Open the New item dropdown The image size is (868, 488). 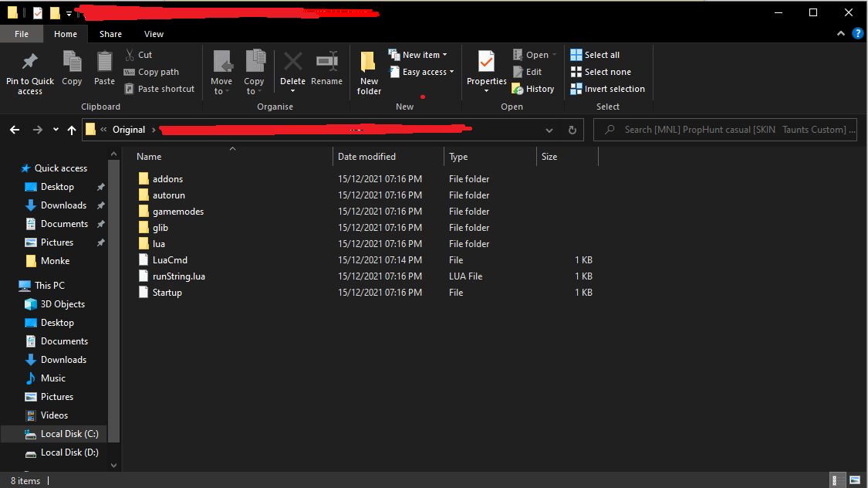(x=418, y=55)
